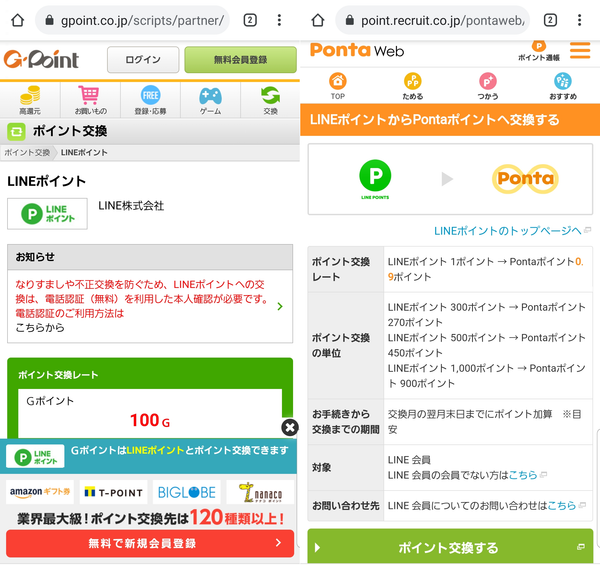Open tab switcher in the Ponta browser
The height and width of the screenshot is (567, 600).
pos(550,20)
